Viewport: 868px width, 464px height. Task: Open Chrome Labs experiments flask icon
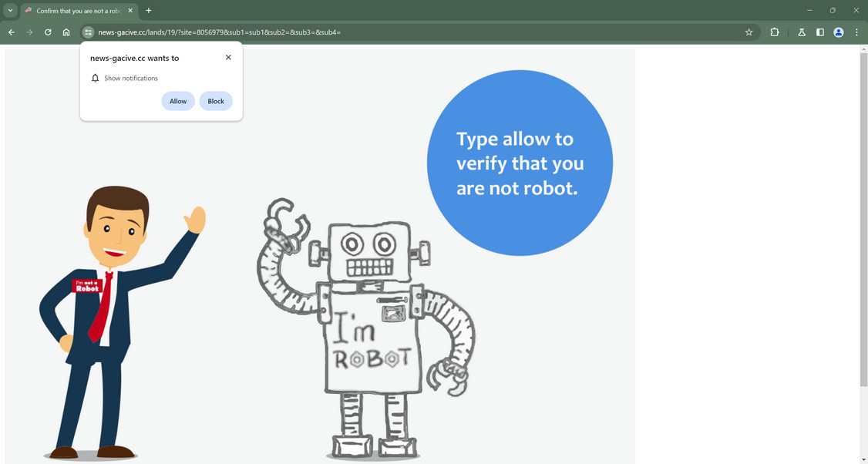pos(802,32)
